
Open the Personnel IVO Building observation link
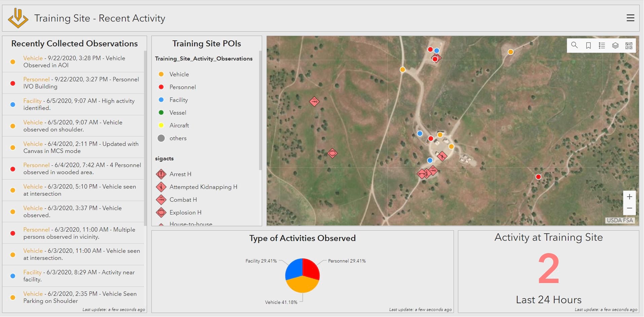coord(36,79)
